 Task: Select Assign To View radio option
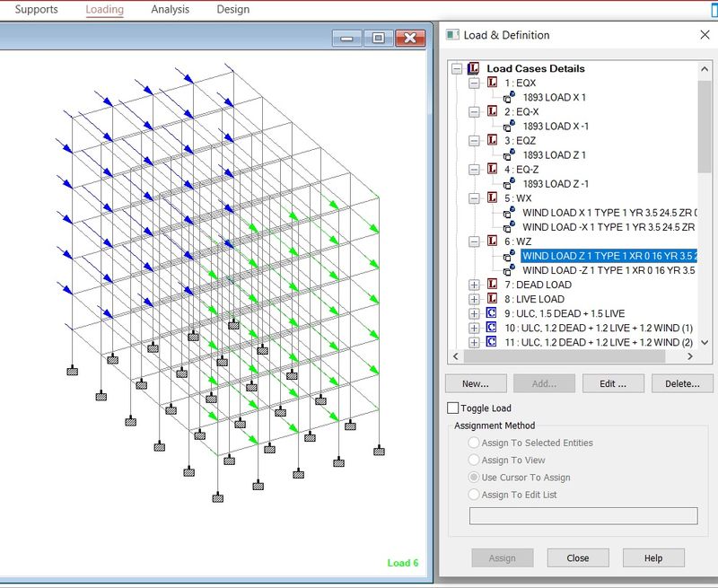pos(474,461)
